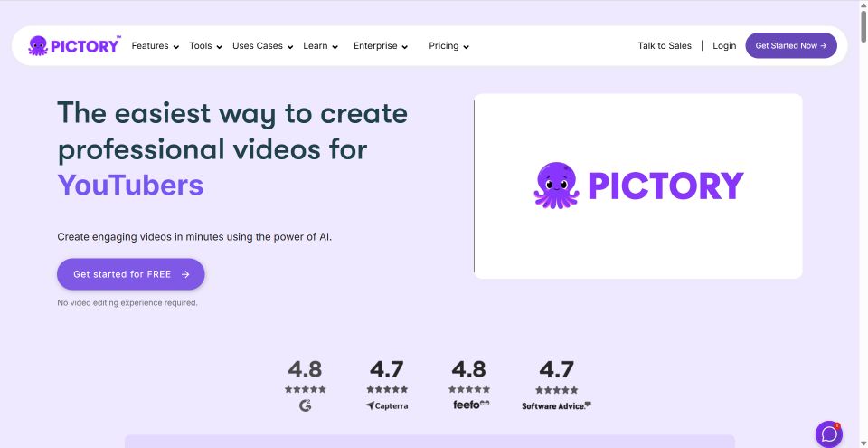Click 'No video editing experience required.' text
Image resolution: width=868 pixels, height=448 pixels.
tap(127, 302)
